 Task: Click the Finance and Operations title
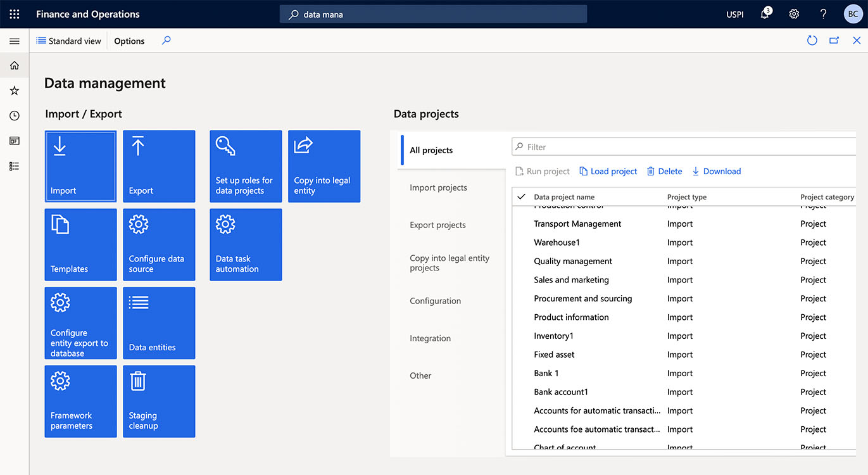click(88, 14)
